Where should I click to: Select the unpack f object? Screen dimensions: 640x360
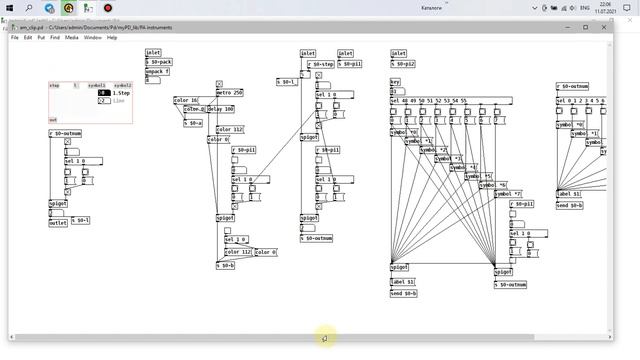tap(157, 71)
